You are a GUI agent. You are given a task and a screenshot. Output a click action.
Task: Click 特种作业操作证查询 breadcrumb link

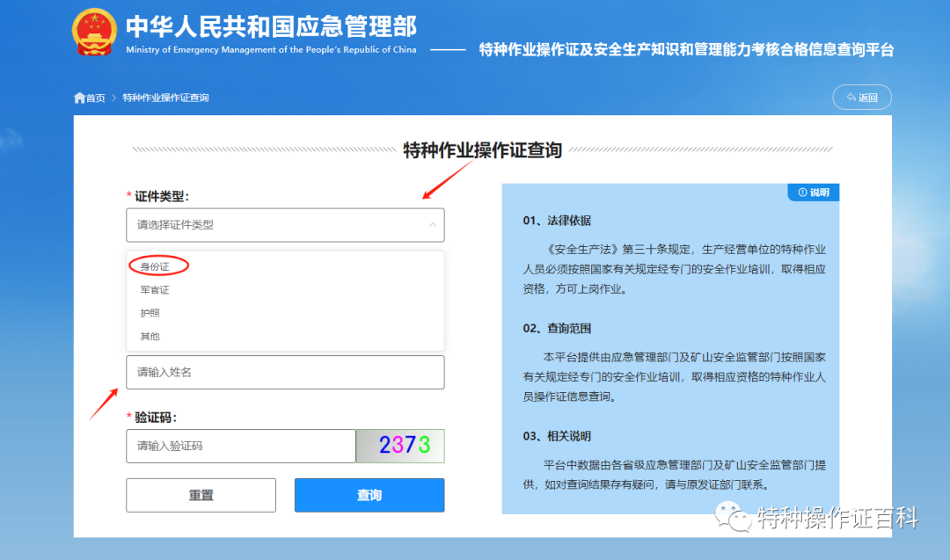pyautogui.click(x=165, y=98)
